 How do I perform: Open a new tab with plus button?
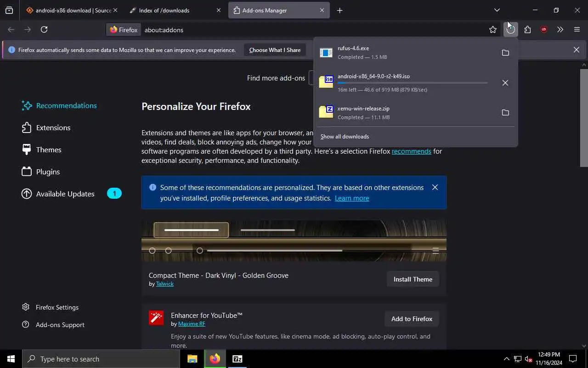339,10
